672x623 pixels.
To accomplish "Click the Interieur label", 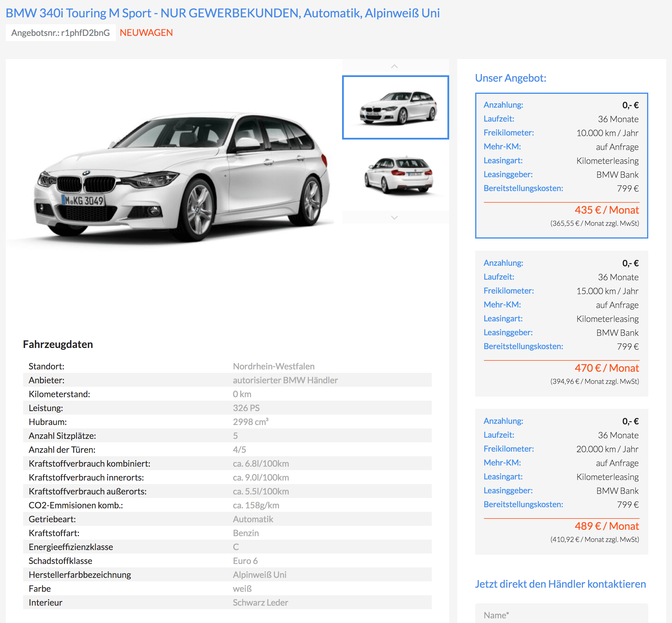I will [x=45, y=602].
